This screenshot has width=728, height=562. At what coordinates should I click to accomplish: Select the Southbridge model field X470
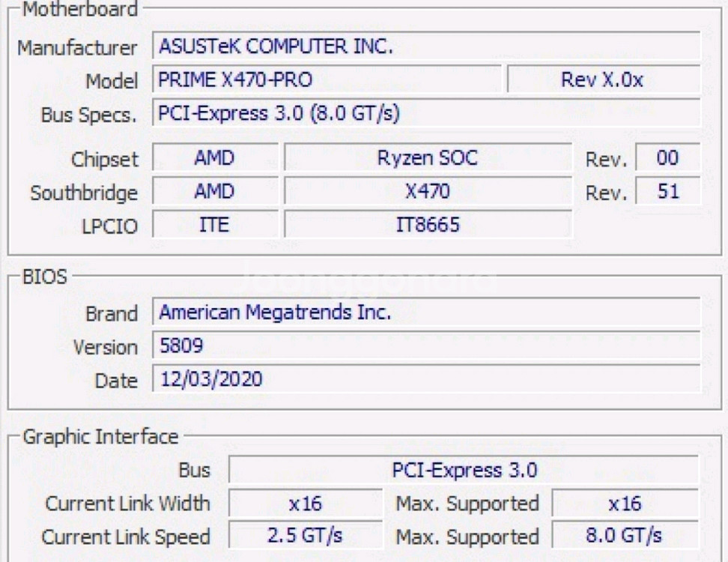(x=428, y=192)
